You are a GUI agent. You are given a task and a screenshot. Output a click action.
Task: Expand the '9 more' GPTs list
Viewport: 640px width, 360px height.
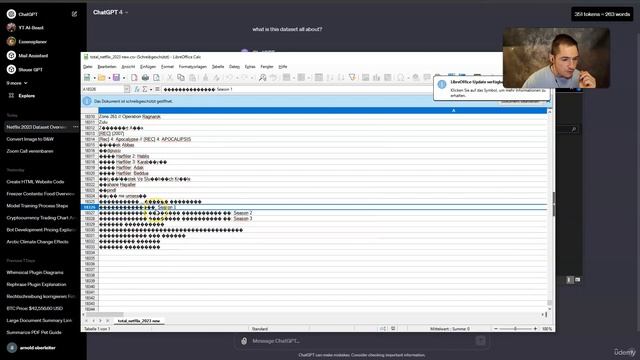(x=17, y=83)
